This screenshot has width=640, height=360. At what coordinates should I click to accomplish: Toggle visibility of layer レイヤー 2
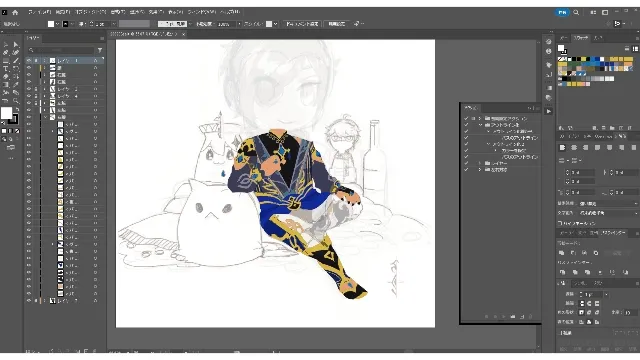coord(29,89)
